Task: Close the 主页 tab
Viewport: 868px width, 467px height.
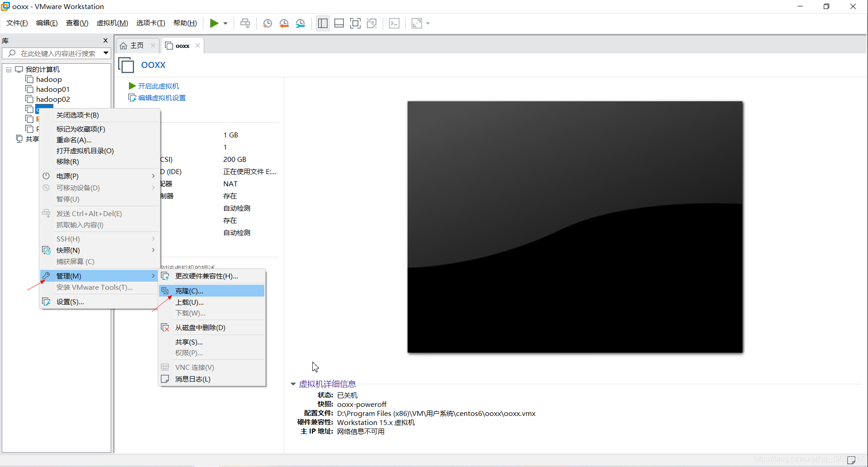Action: coord(153,46)
